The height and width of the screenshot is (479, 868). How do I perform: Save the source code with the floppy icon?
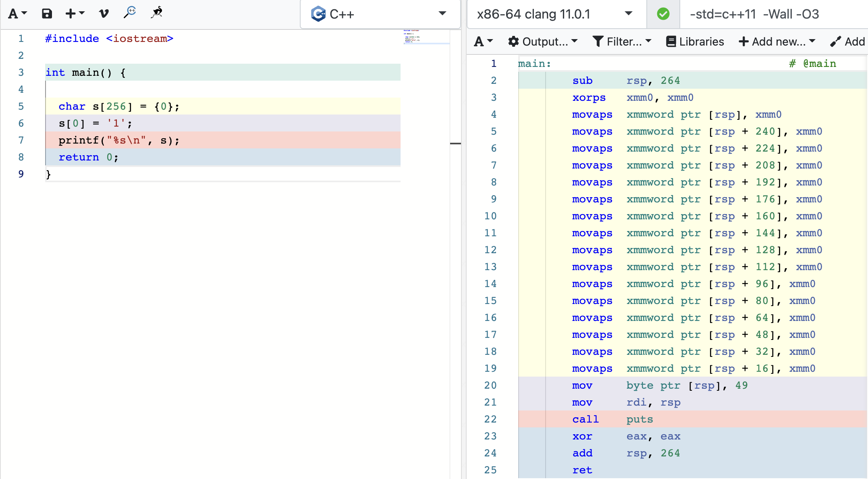tap(47, 14)
